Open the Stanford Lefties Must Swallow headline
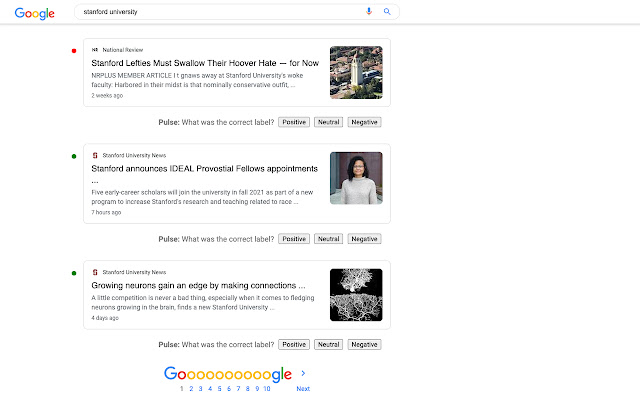This screenshot has height=400, width=640. [x=205, y=63]
